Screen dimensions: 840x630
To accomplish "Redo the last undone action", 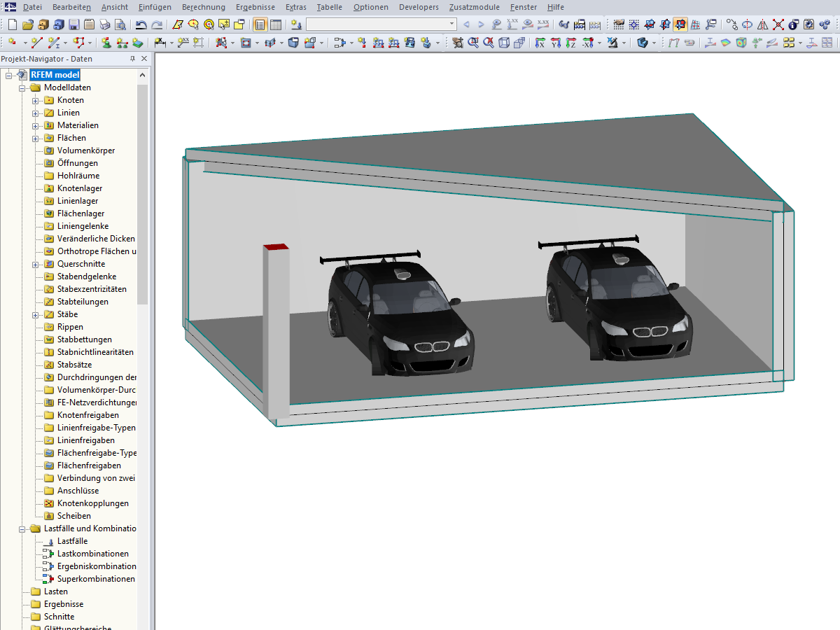I will click(157, 24).
